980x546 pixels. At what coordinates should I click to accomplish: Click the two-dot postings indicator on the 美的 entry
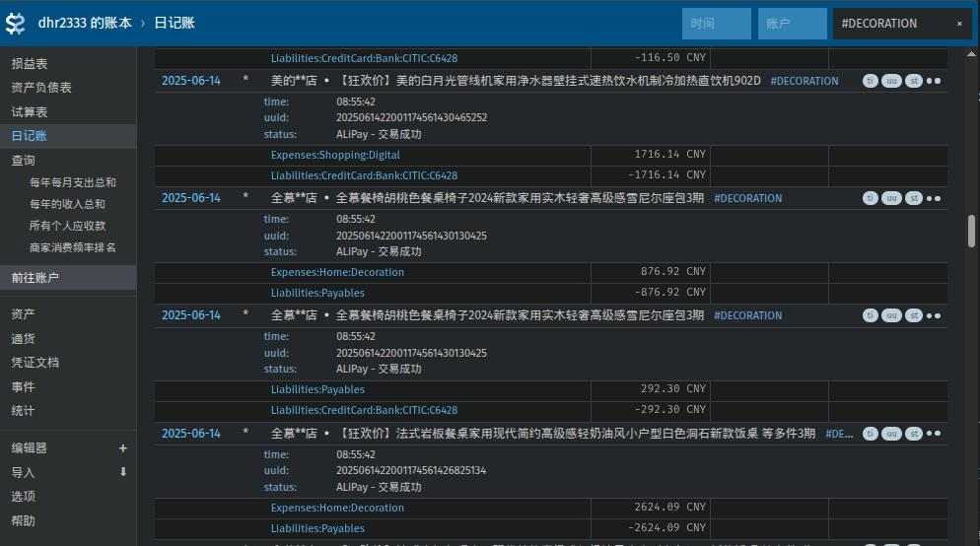pos(933,81)
